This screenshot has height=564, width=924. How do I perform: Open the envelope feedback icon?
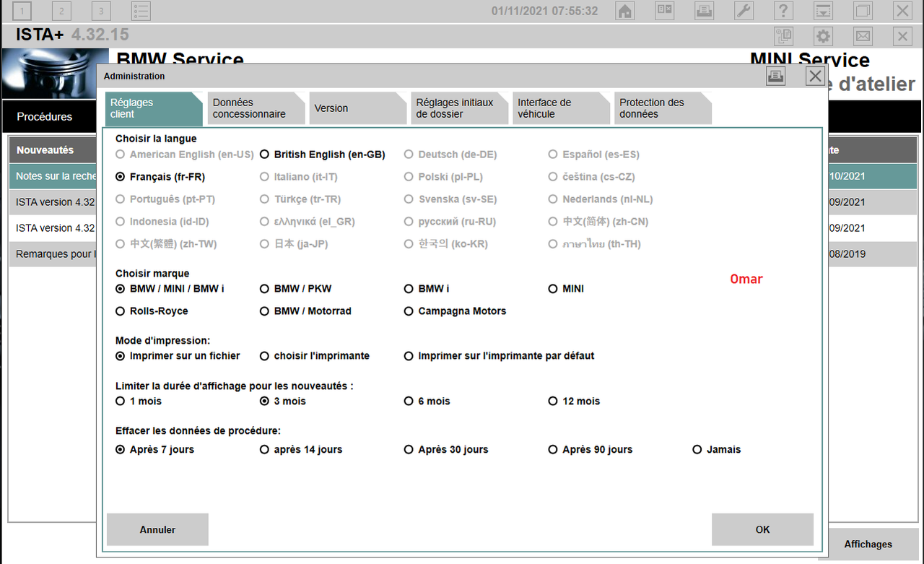tap(863, 36)
